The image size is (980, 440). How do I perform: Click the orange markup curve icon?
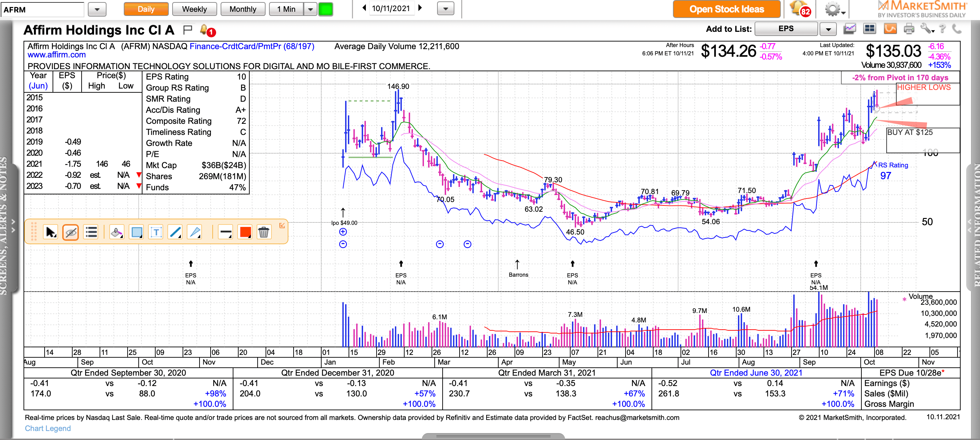tap(890, 29)
